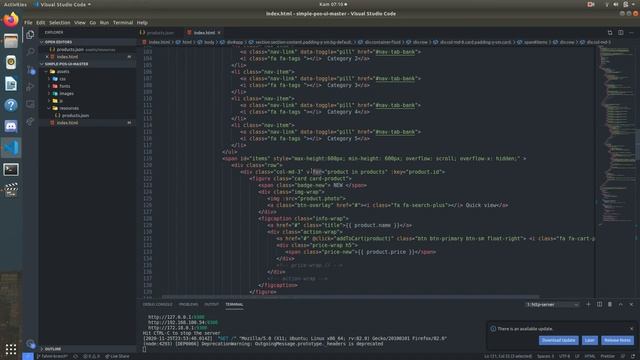Close the terminal panel
Image resolution: width=640 pixels, height=360 pixels.
coord(631,304)
